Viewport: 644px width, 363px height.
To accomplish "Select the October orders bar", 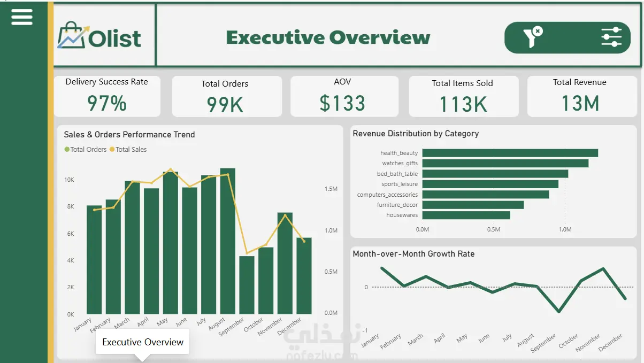I will click(266, 281).
